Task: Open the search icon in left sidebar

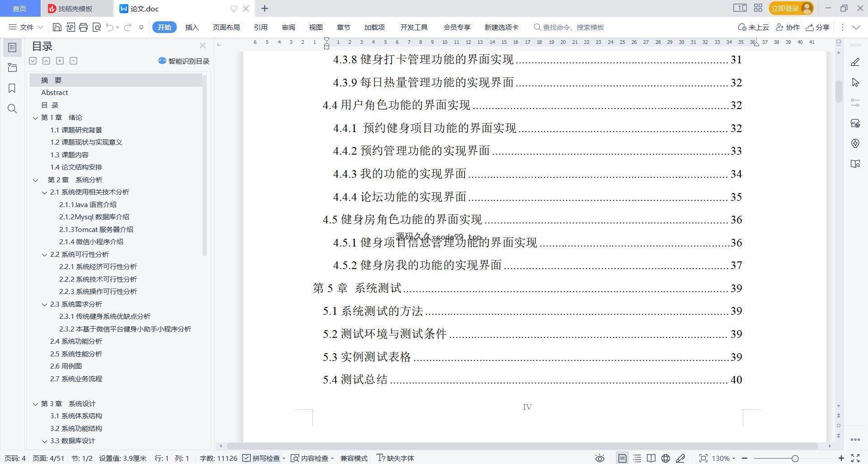Action: tap(12, 109)
